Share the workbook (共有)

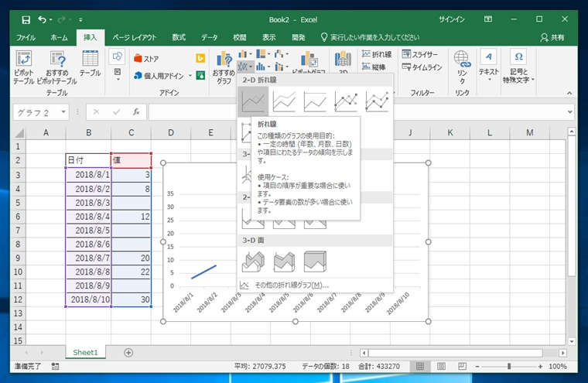pyautogui.click(x=552, y=37)
